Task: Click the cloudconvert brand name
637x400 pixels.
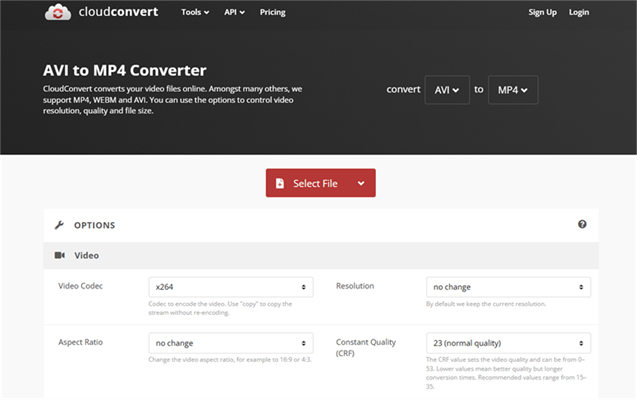Action: 118,12
